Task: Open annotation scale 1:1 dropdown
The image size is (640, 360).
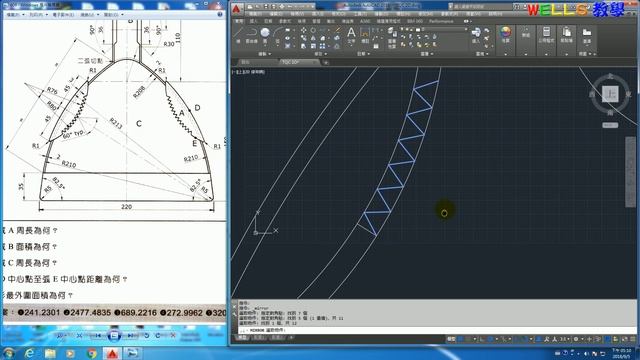Action: (564, 339)
